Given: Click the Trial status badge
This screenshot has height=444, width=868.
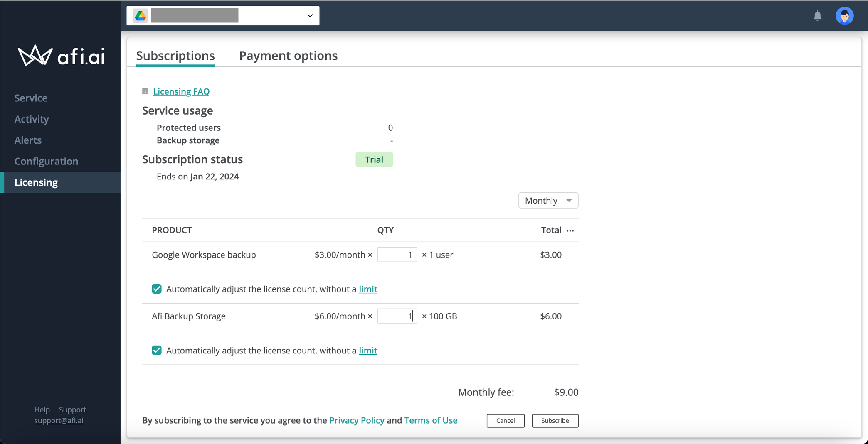Looking at the screenshot, I should 374,159.
